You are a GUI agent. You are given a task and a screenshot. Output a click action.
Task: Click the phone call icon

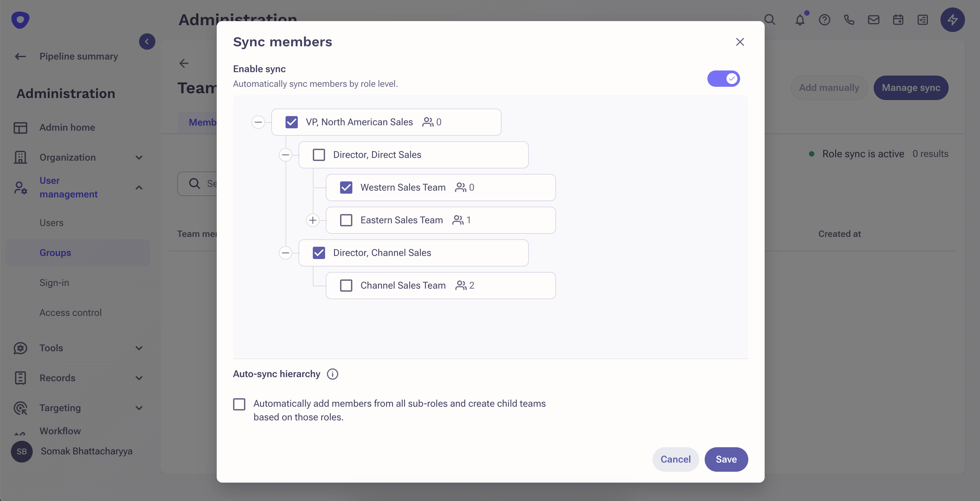point(849,20)
